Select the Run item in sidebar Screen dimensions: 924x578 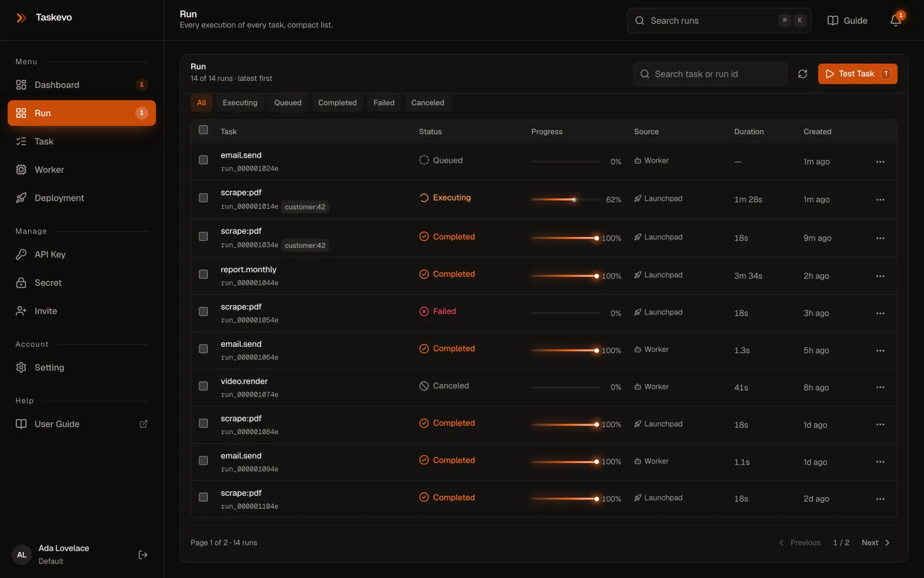tap(81, 113)
